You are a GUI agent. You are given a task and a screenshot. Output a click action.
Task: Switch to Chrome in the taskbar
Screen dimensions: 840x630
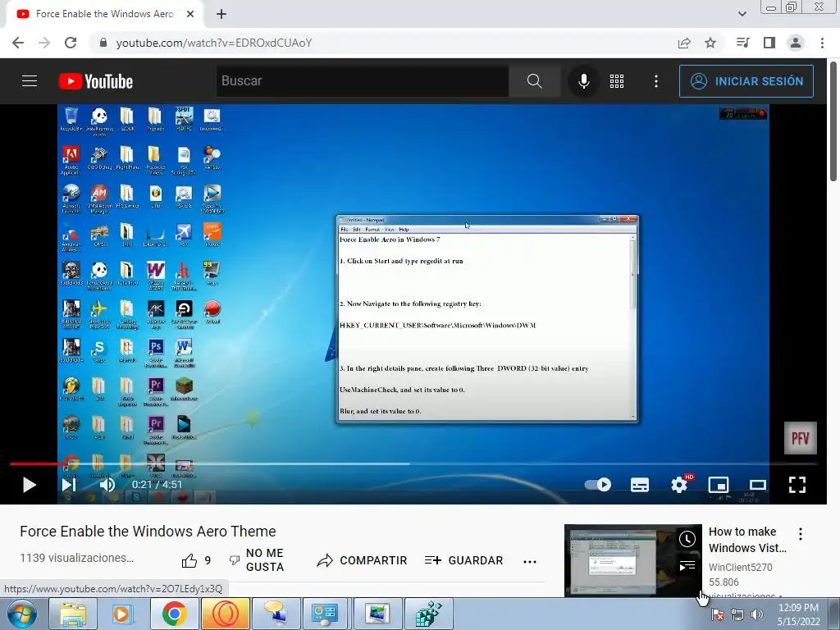pos(174,614)
